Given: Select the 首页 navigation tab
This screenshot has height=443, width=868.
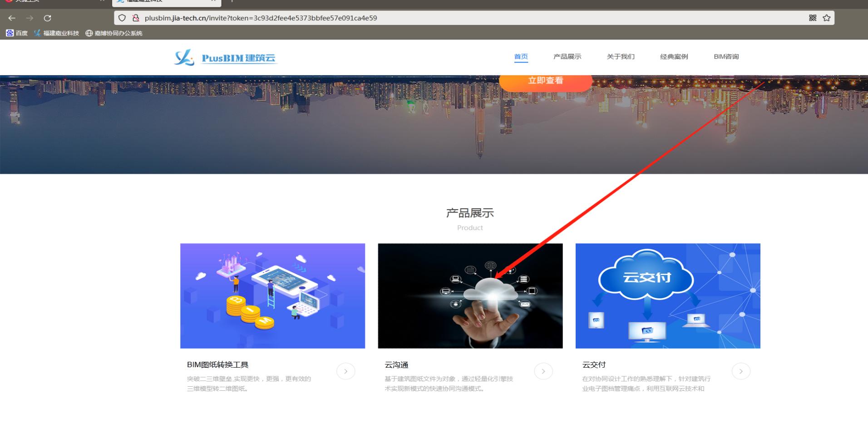Looking at the screenshot, I should [x=521, y=57].
